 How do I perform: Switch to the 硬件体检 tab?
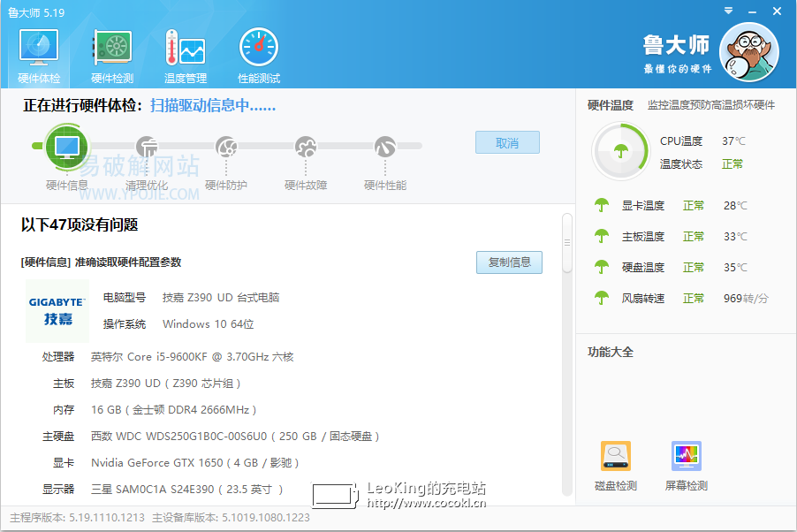click(39, 56)
